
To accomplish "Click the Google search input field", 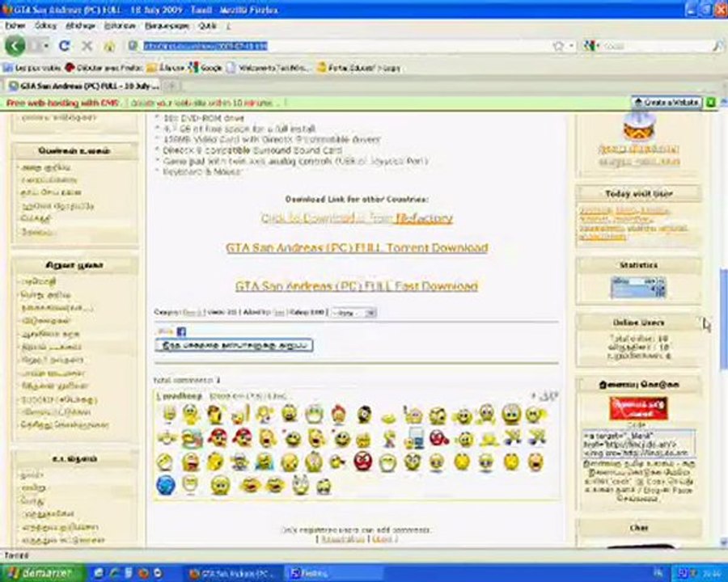I will point(656,46).
